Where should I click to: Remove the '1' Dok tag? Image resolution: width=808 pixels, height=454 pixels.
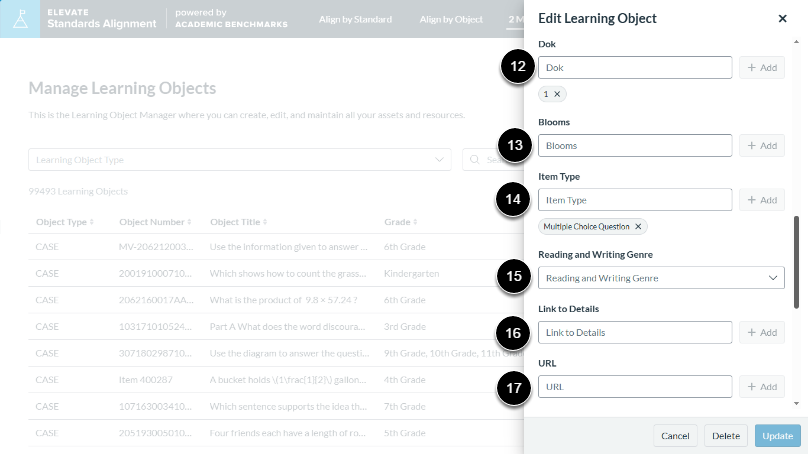click(x=557, y=94)
